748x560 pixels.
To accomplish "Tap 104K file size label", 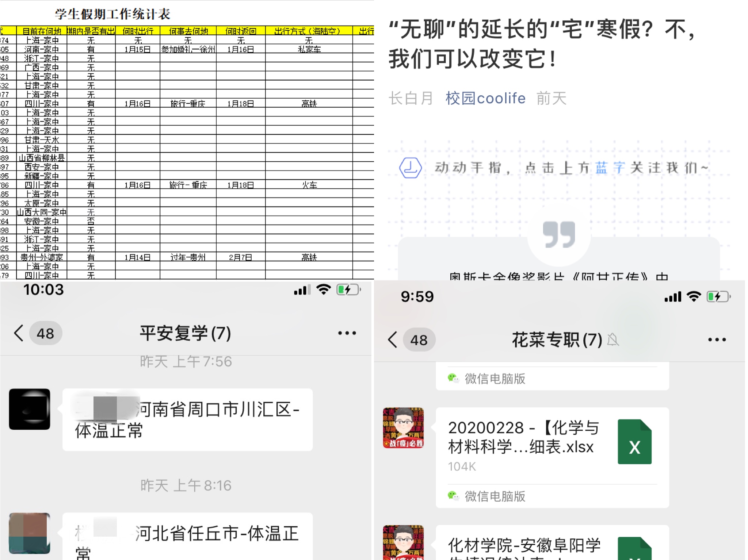I will pos(462,467).
